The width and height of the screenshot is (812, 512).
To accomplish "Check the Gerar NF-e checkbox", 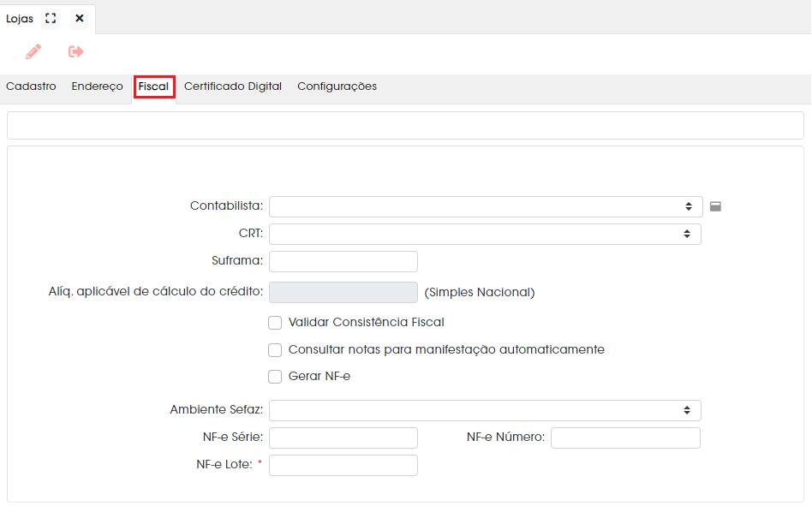I will coord(275,377).
